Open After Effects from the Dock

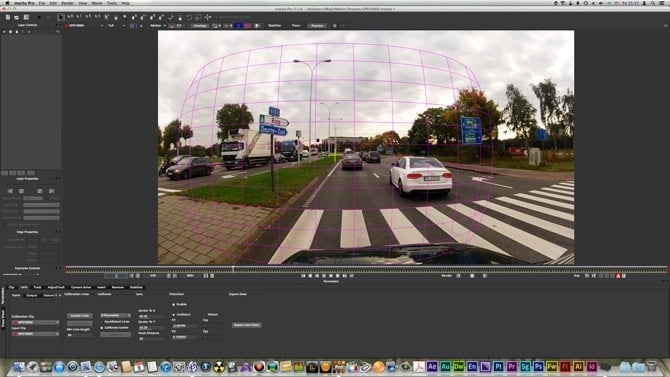click(432, 366)
